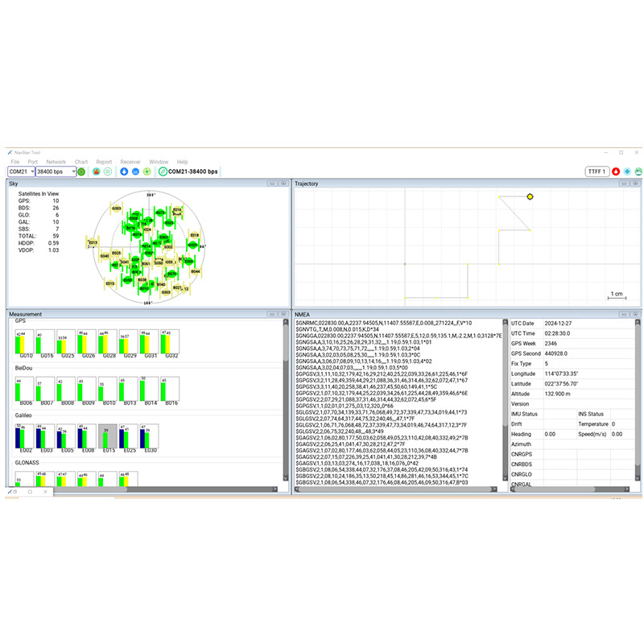Collapse the Measurement panel with its first header button
The image size is (644, 644).
coord(272,314)
